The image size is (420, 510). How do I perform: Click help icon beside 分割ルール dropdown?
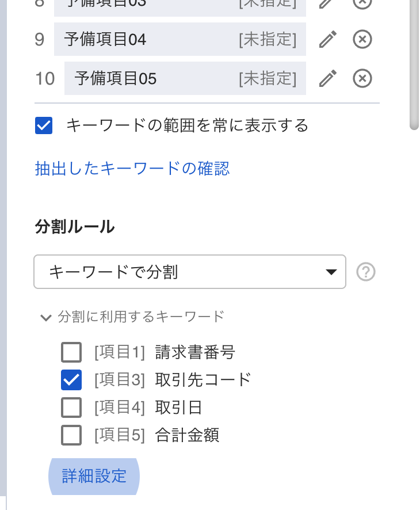tap(366, 272)
